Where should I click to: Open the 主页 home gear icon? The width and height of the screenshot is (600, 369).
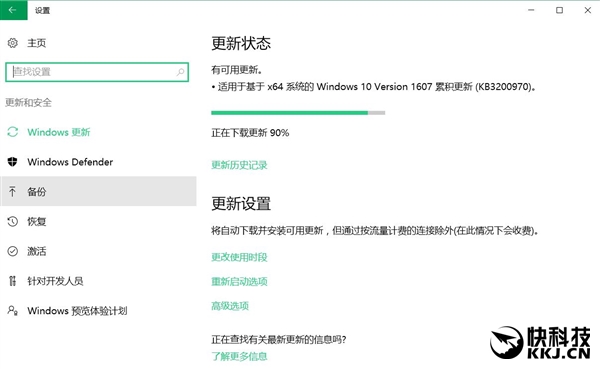click(x=13, y=43)
